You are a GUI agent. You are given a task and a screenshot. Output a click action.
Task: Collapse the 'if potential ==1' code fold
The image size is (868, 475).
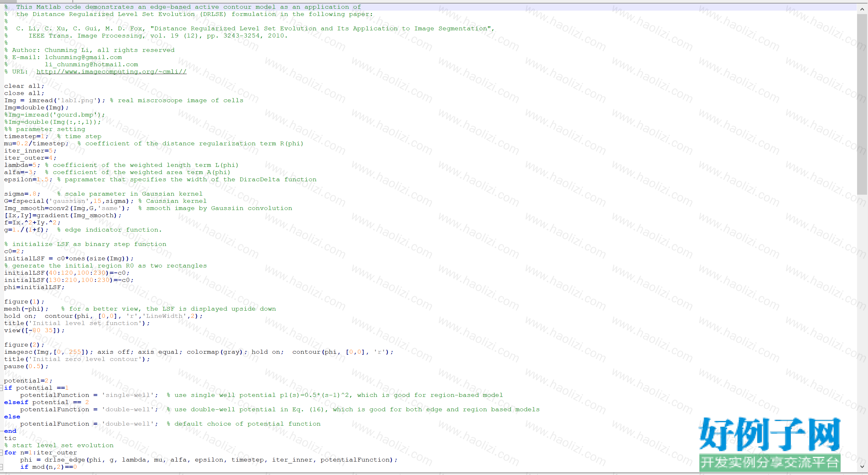click(x=1, y=388)
